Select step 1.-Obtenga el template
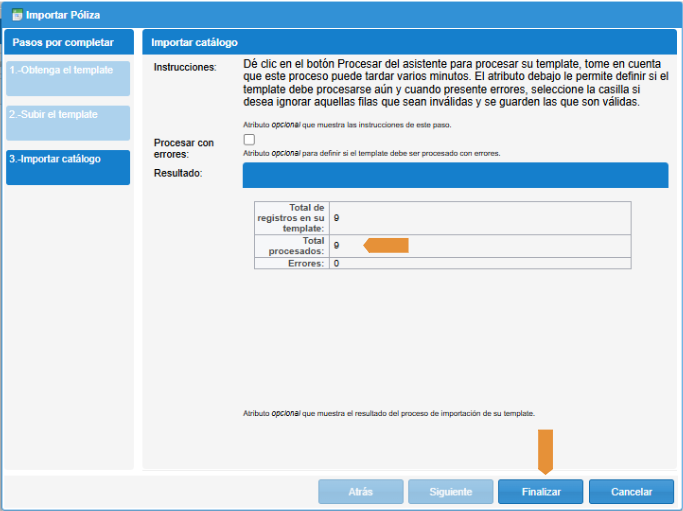 tap(68, 79)
